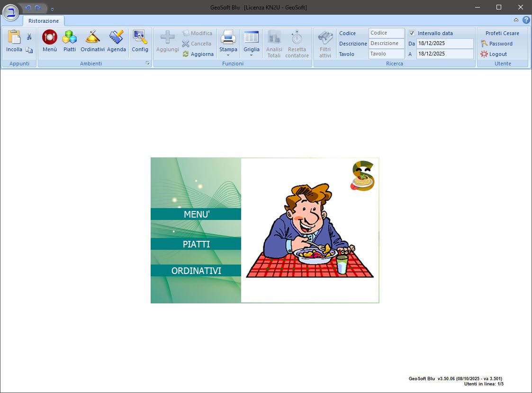The image size is (532, 393).
Task: Select the Ristorazione ribbon tab
Action: pos(44,21)
